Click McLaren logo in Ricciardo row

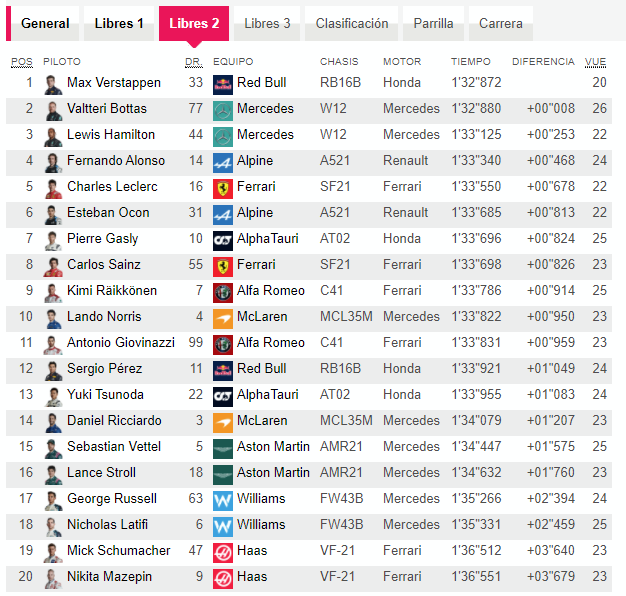223,422
